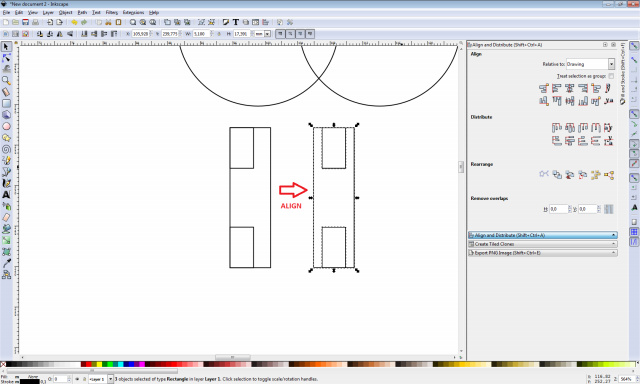Iconify the Align and Distribute dialog
The width and height of the screenshot is (640, 384).
(x=605, y=44)
